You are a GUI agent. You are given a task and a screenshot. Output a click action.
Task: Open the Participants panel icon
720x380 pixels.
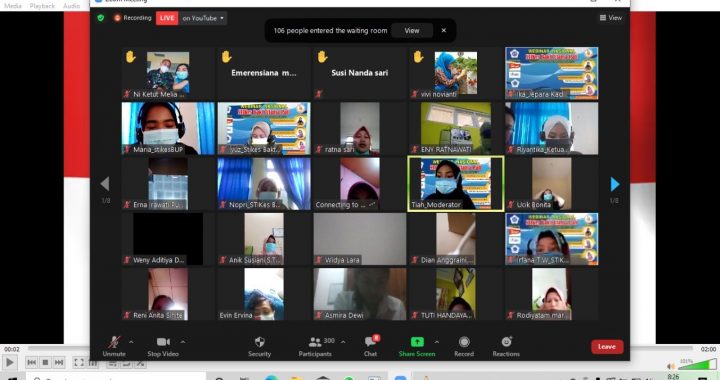click(315, 342)
